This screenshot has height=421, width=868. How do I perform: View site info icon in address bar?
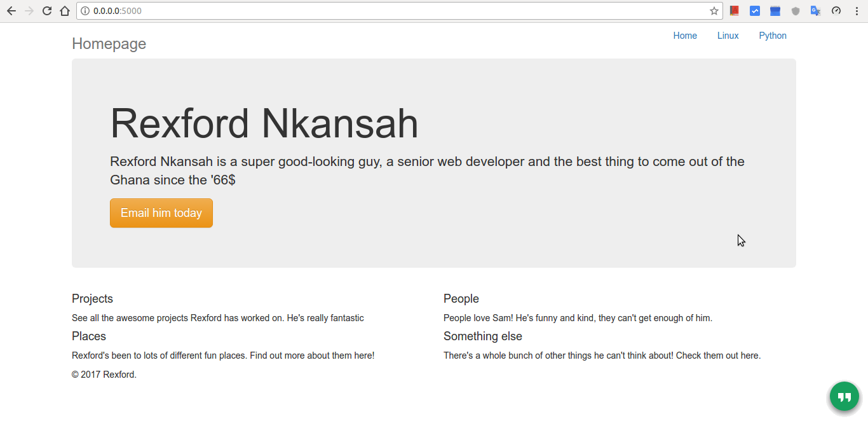click(85, 11)
